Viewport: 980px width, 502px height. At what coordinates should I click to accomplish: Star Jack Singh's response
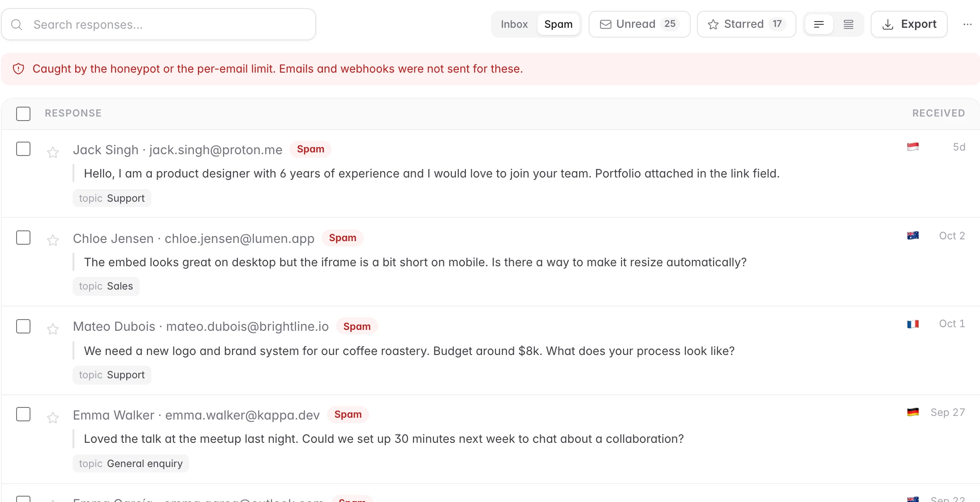click(x=53, y=152)
